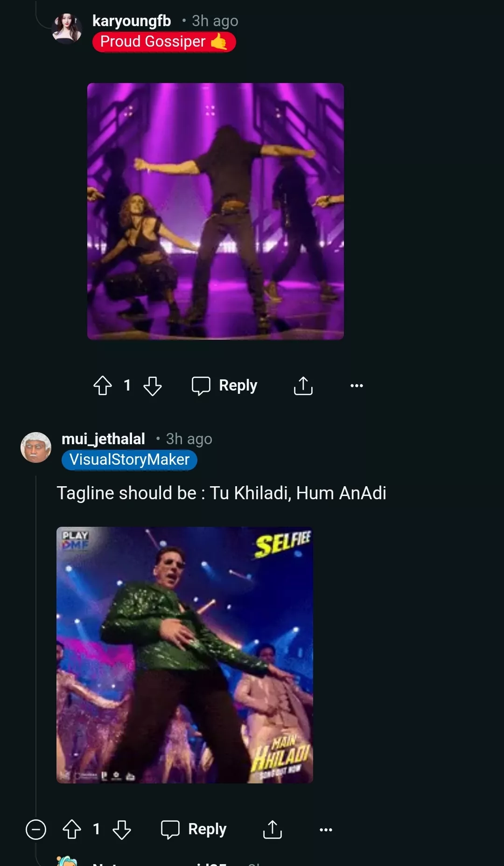Open more options for mui_jethalal's comment

pos(326,830)
